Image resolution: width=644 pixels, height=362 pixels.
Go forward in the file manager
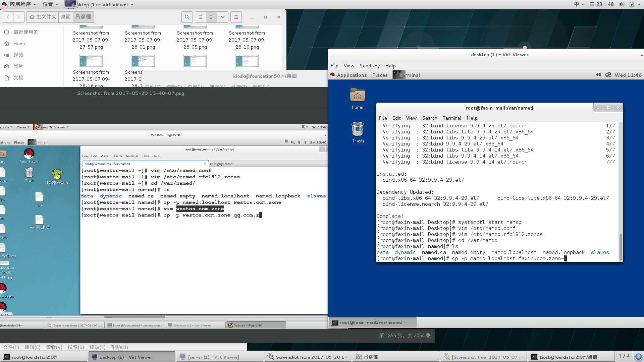click(19, 17)
